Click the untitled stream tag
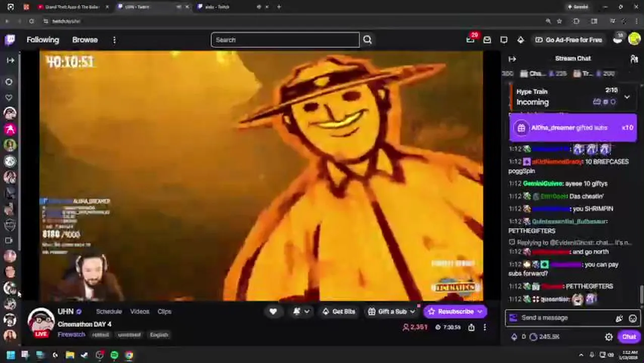 point(129,335)
